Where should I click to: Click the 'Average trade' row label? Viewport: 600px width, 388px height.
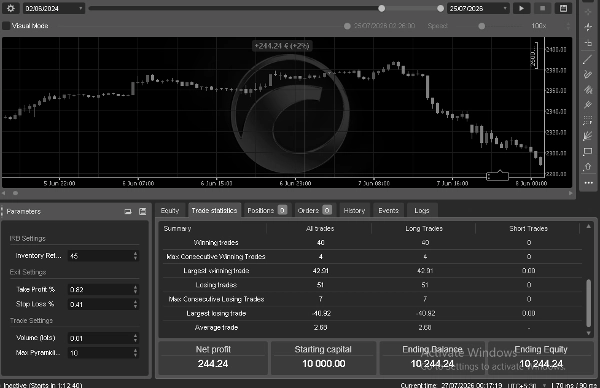(x=216, y=328)
